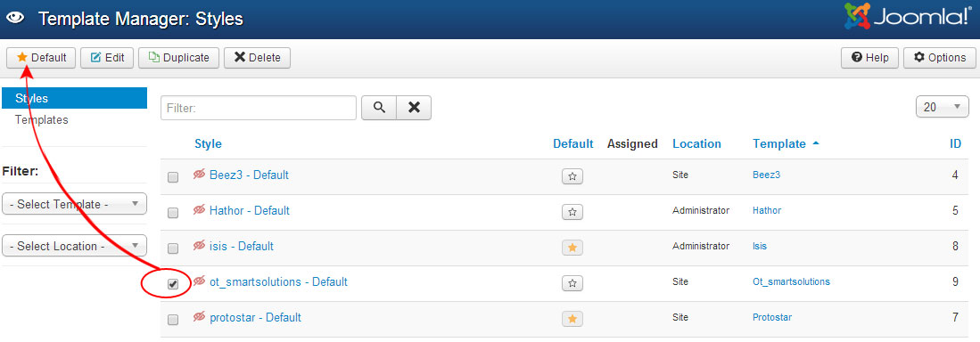
Task: Check the protostar - Default checkbox
Action: pos(173,320)
